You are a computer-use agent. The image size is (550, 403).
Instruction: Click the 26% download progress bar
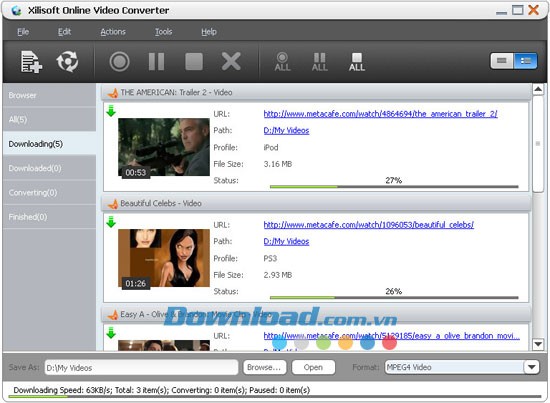click(394, 297)
